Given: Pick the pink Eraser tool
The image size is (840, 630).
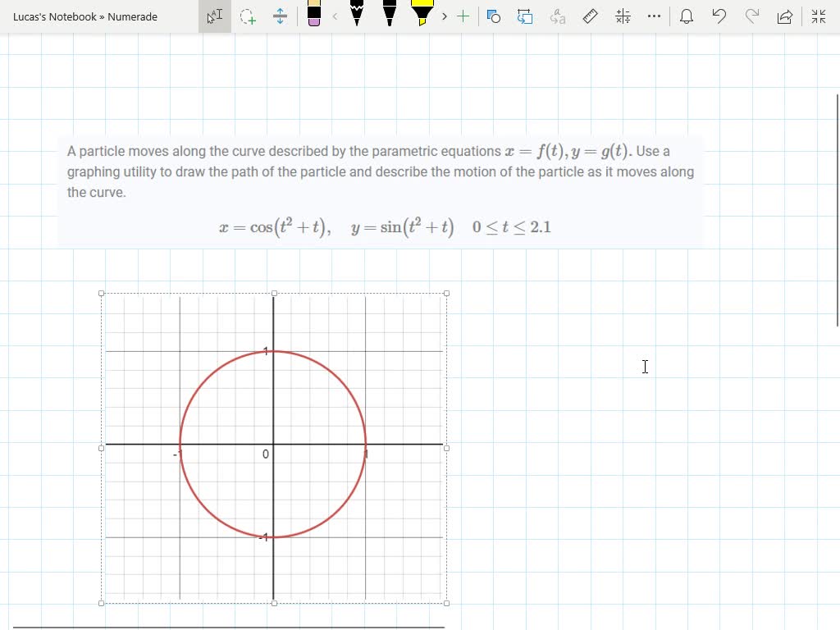Looking at the screenshot, I should tap(316, 15).
